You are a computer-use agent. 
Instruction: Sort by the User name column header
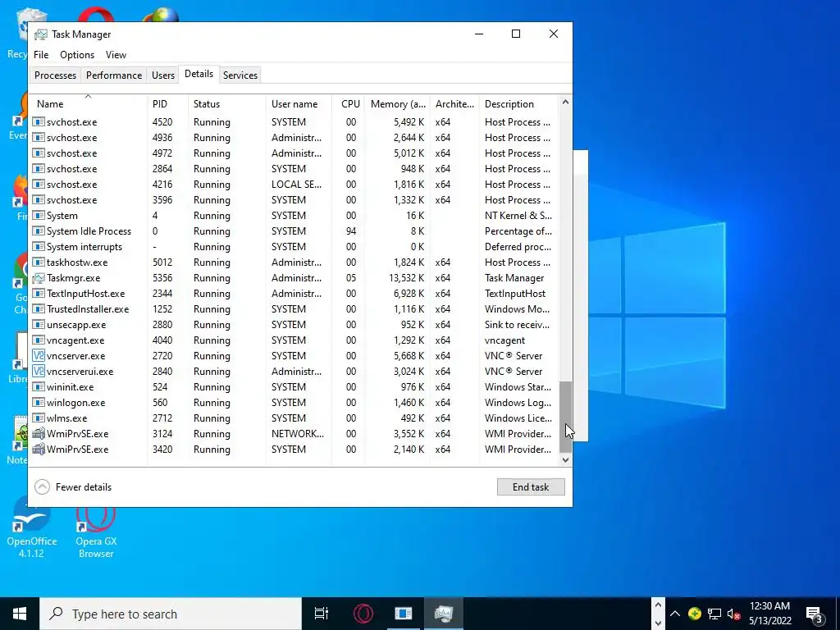tap(299, 104)
